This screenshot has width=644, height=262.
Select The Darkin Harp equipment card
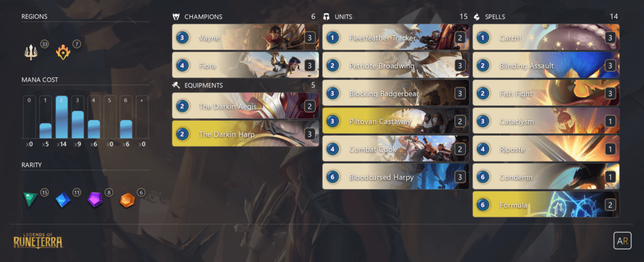point(246,134)
